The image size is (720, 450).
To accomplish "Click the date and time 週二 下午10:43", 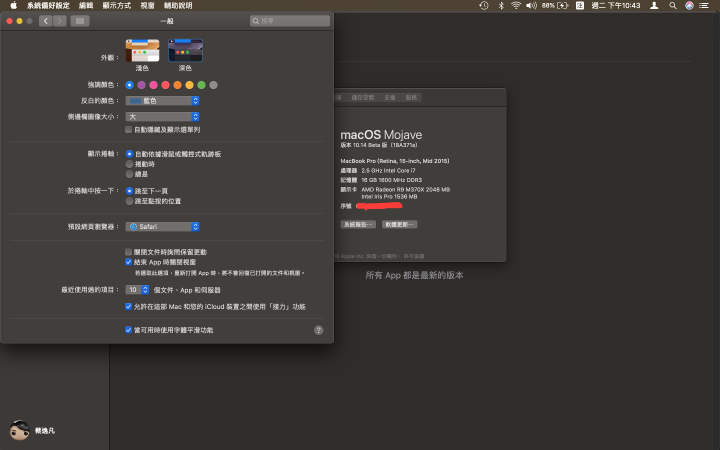I will [616, 6].
